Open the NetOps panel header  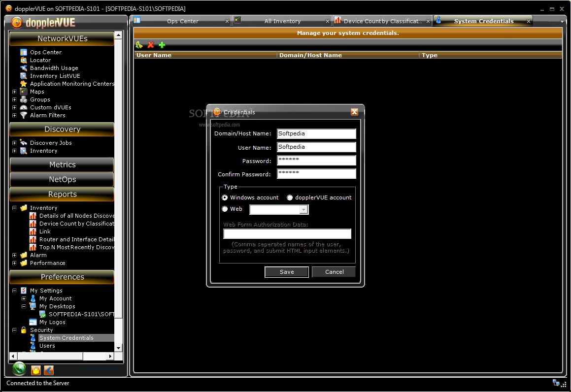(62, 179)
